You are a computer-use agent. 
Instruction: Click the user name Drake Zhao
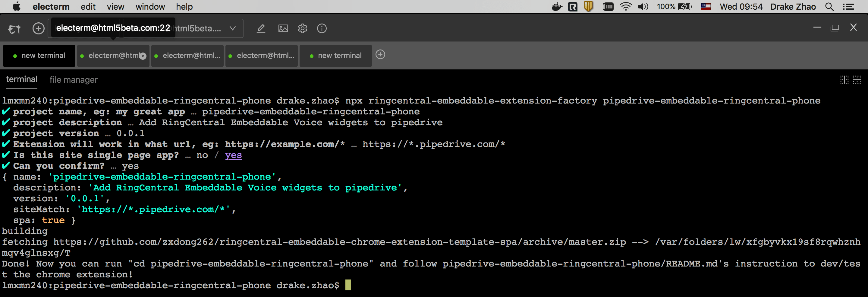pyautogui.click(x=793, y=7)
